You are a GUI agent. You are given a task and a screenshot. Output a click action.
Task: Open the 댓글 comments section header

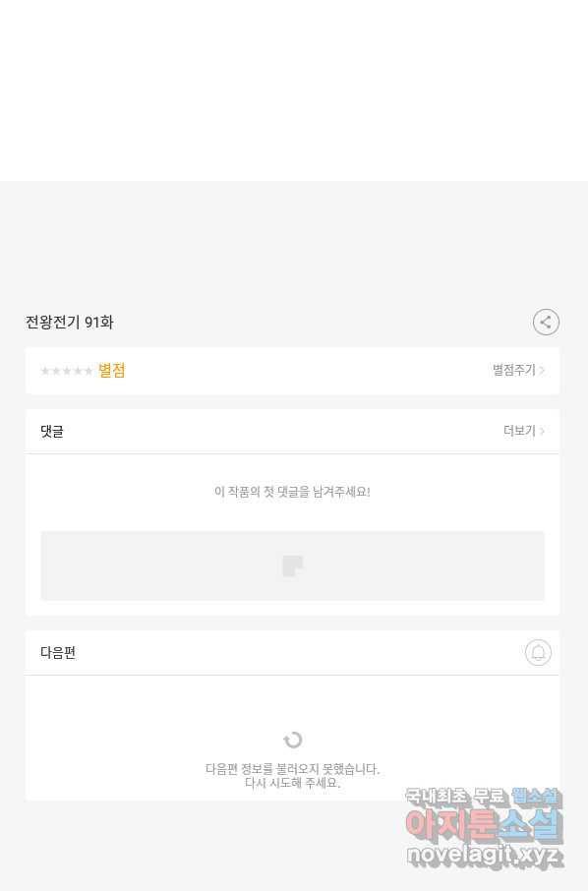click(x=52, y=432)
